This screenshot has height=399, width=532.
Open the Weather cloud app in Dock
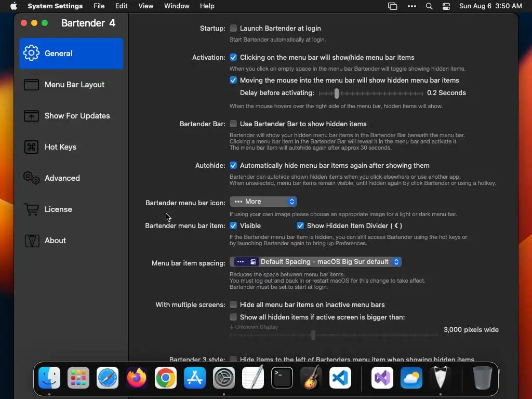click(411, 378)
